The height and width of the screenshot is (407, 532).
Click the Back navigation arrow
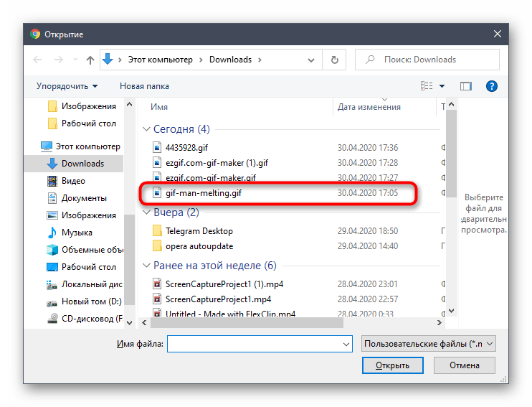pos(37,60)
